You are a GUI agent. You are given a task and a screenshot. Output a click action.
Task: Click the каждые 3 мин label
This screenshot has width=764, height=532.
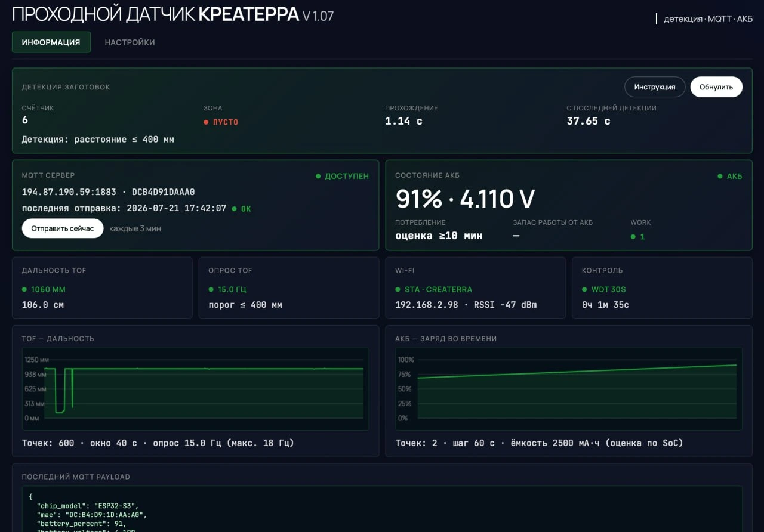[x=135, y=228]
